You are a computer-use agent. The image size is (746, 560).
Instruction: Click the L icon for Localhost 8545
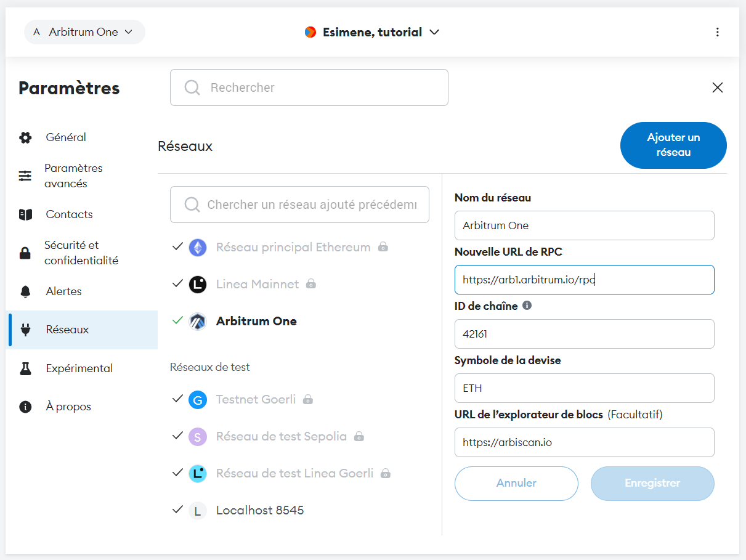(x=198, y=511)
